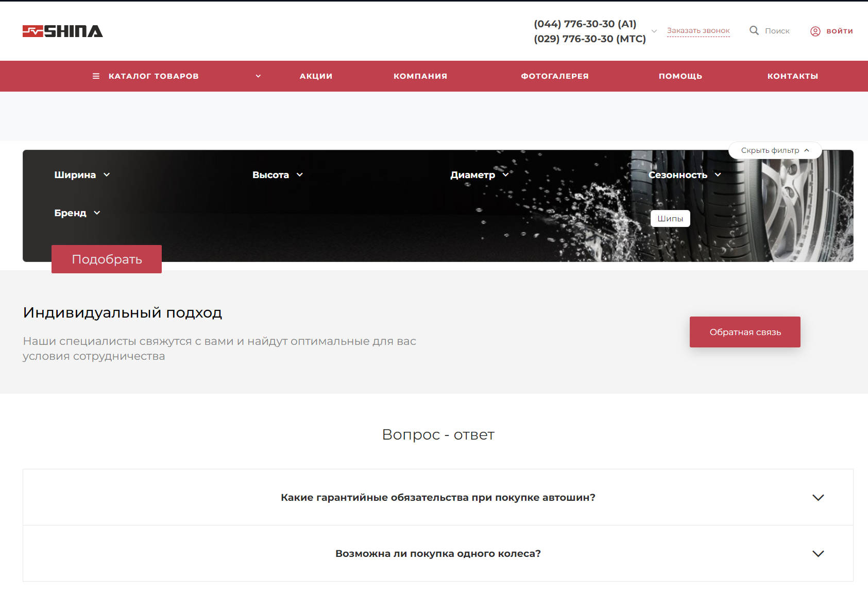Image resolution: width=868 pixels, height=595 pixels.
Task: Open the Бренд filter dropdown
Action: point(77,213)
